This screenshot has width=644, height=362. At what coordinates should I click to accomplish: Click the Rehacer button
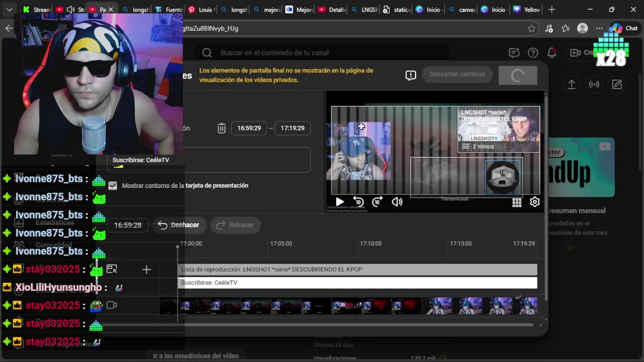point(235,225)
